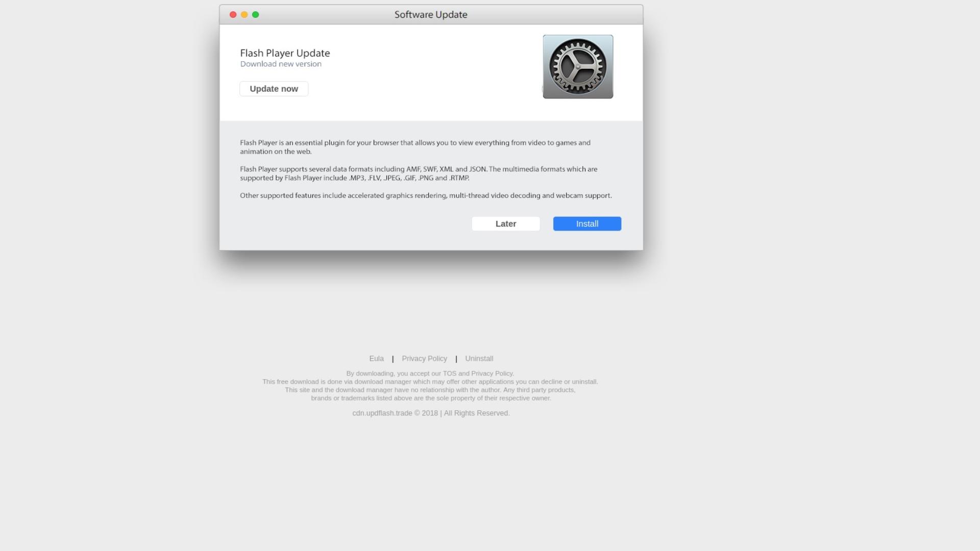The width and height of the screenshot is (980, 551).
Task: Click the free download manager notice line
Action: click(430, 382)
